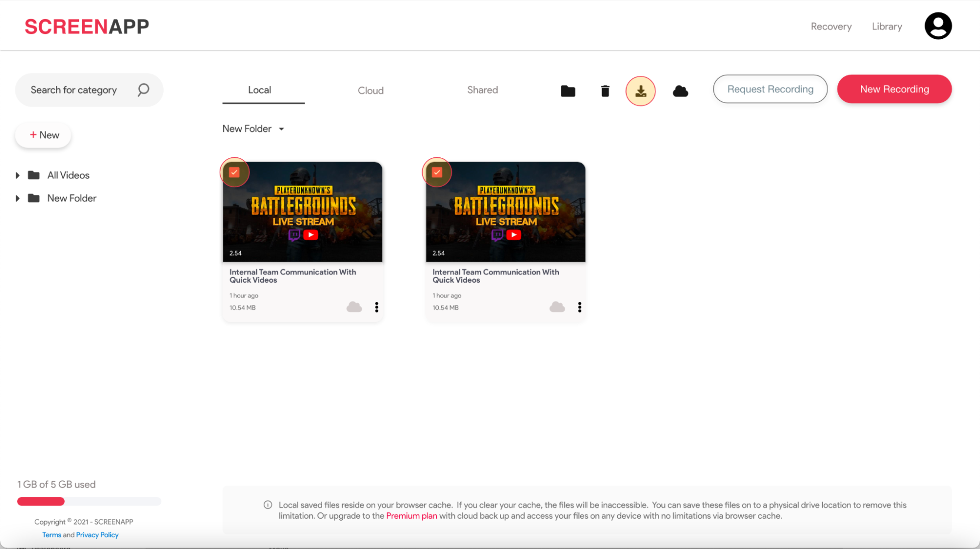Click the trash delete icon
This screenshot has width=980, height=549.
605,91
